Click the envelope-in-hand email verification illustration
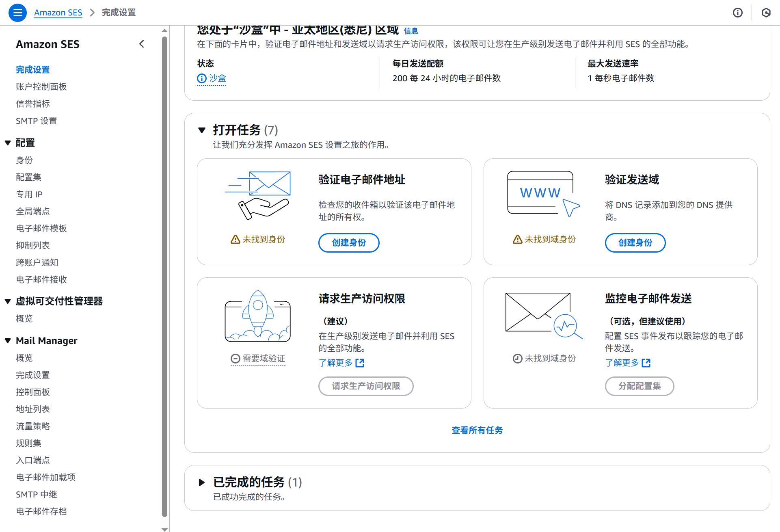Viewport: 780px width, 532px height. click(258, 195)
